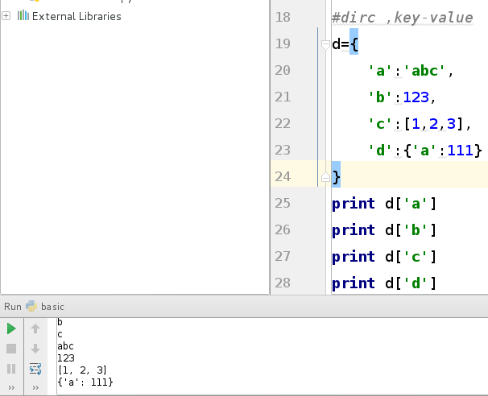Click line number 28 in the gutter
Viewport: 488px width, 396px height.
(x=283, y=283)
